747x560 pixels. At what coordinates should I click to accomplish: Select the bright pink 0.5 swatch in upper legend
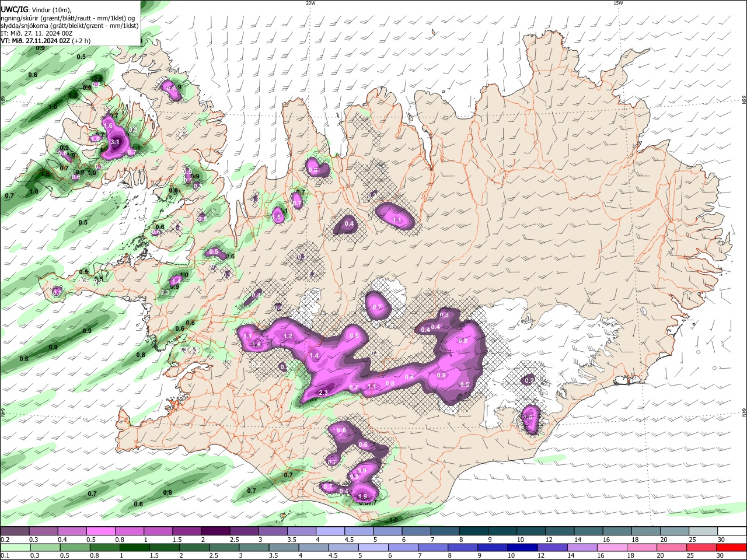(101, 531)
